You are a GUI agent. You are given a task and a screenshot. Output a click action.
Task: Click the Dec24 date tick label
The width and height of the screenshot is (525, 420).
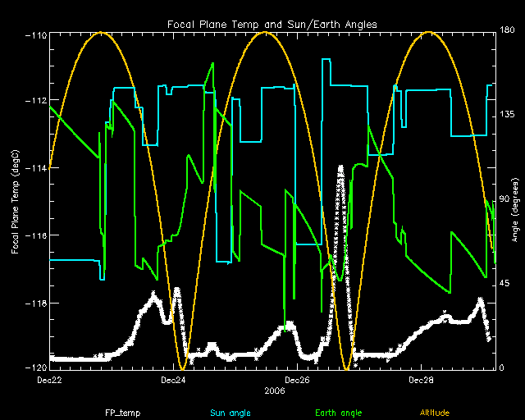coord(173,380)
